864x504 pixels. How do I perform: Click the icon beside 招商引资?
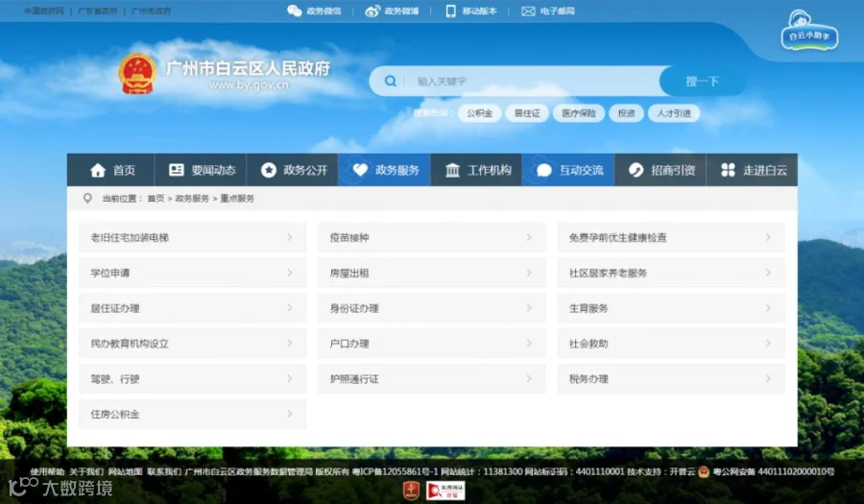pyautogui.click(x=636, y=170)
